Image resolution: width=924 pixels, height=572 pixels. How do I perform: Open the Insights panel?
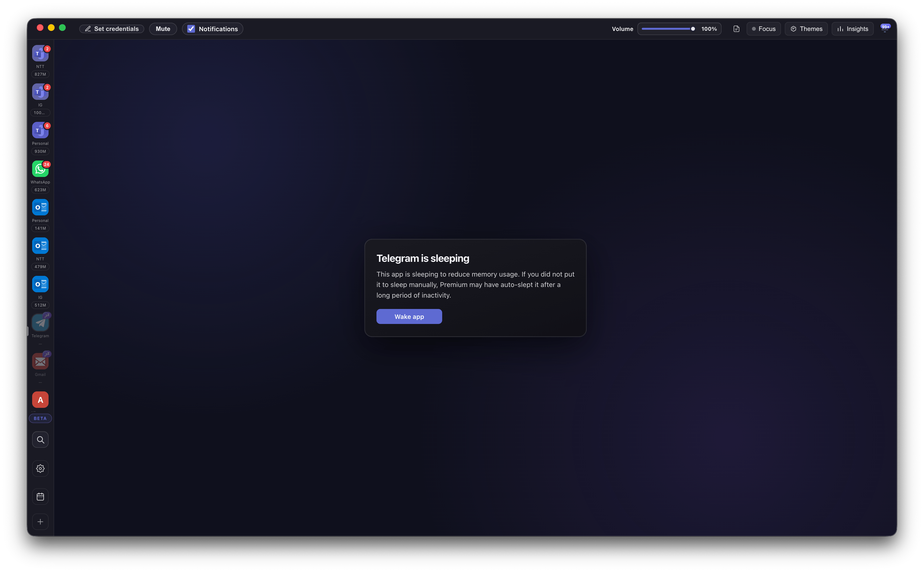[x=852, y=29]
